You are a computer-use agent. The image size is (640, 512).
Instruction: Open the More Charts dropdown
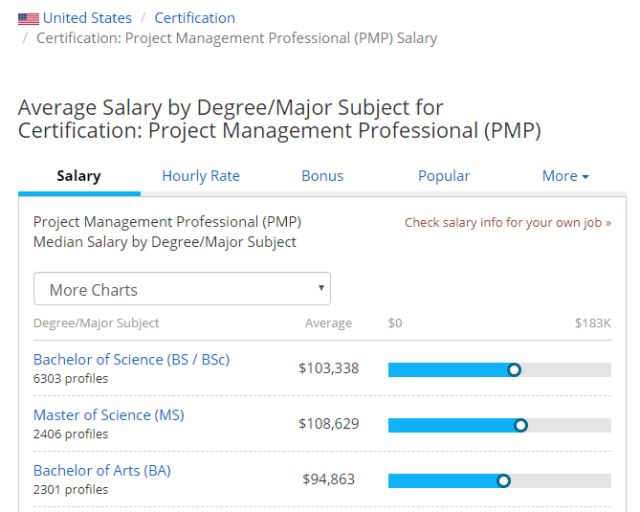tap(182, 290)
